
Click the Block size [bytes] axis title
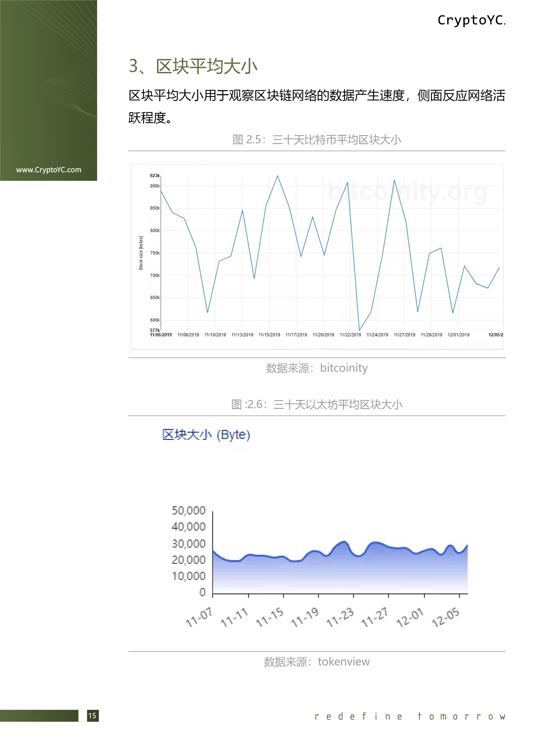(141, 253)
